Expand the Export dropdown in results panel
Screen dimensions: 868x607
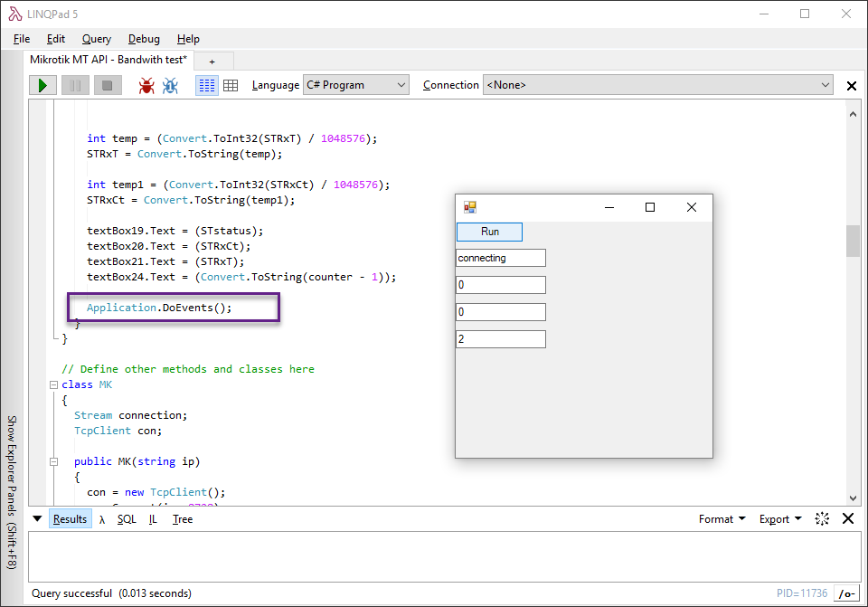[779, 519]
